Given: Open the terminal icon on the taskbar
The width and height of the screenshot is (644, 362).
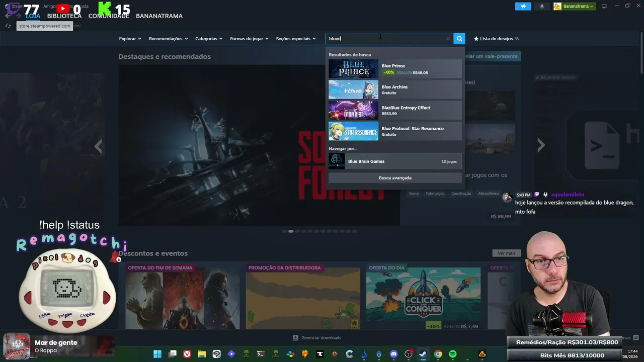Looking at the screenshot, I should [x=261, y=354].
